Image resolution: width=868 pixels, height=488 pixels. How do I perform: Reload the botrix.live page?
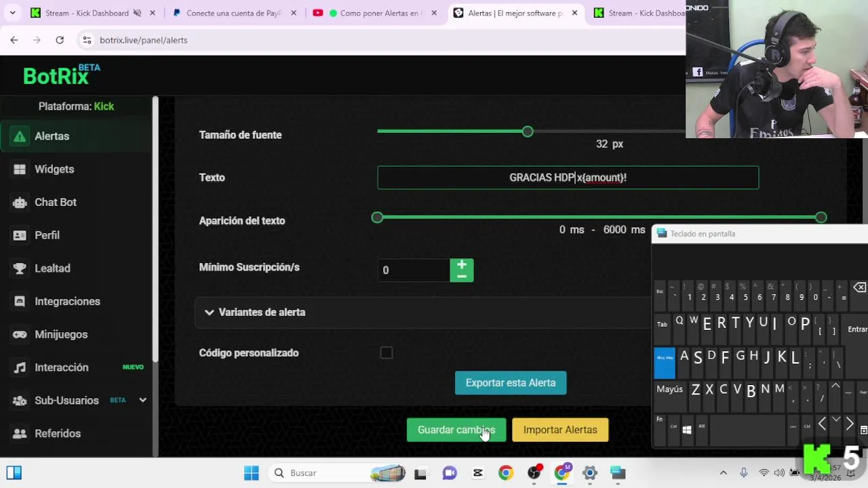pos(60,40)
